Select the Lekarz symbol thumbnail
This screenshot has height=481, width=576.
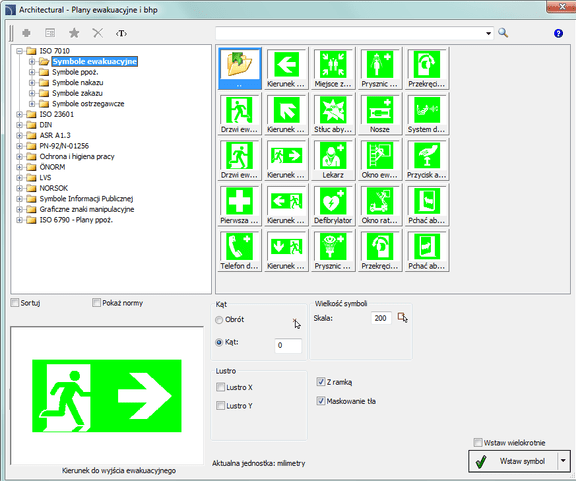(x=333, y=159)
